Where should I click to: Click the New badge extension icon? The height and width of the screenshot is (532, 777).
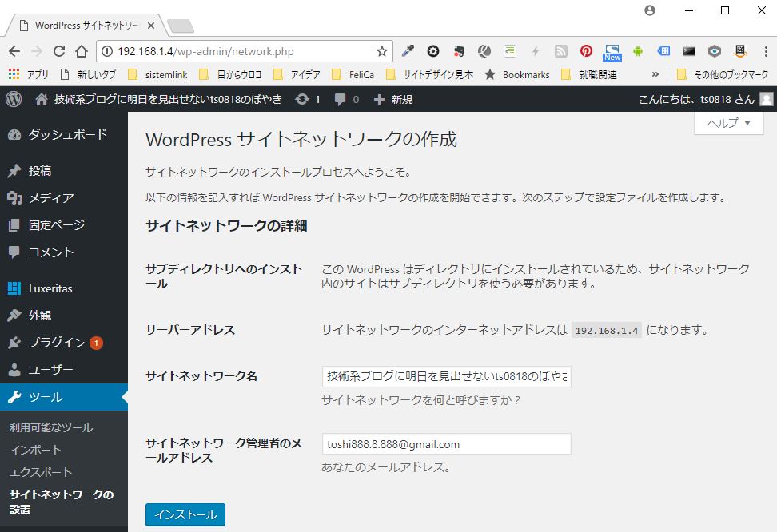[x=612, y=52]
